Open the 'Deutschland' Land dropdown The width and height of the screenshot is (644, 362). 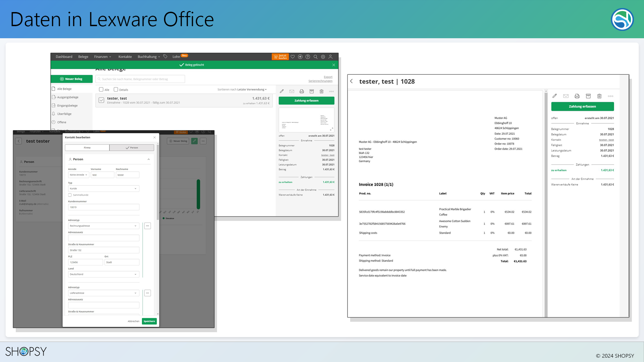pos(104,275)
